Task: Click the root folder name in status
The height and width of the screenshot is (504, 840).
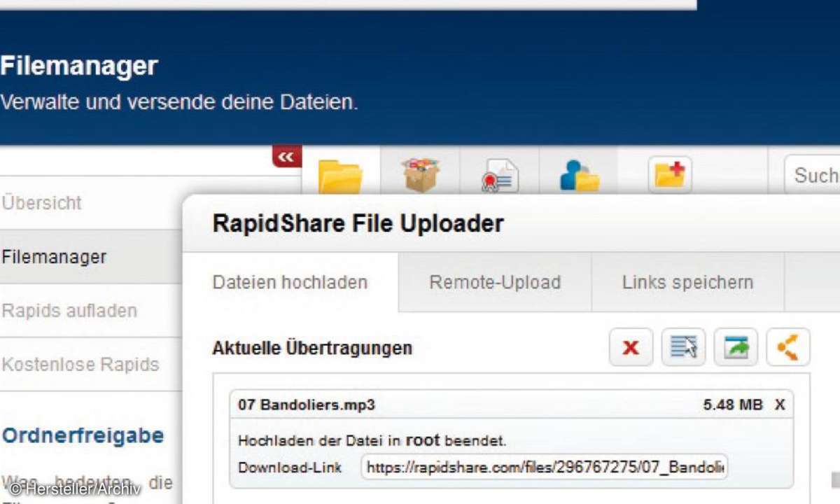Action: pos(423,440)
